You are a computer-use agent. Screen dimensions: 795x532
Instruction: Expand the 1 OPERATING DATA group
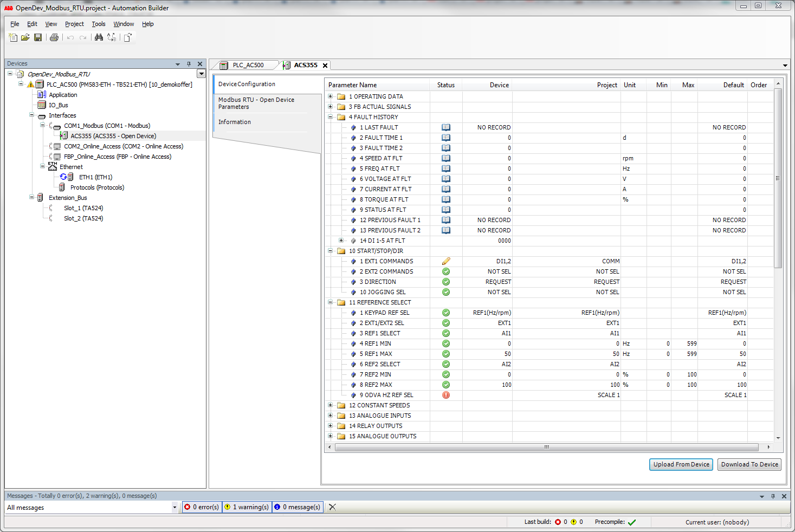(x=331, y=96)
